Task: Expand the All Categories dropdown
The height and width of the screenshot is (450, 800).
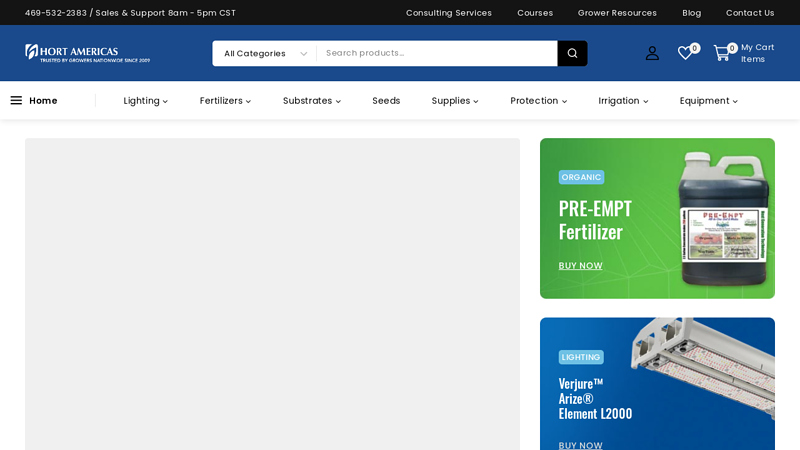Action: (x=264, y=53)
